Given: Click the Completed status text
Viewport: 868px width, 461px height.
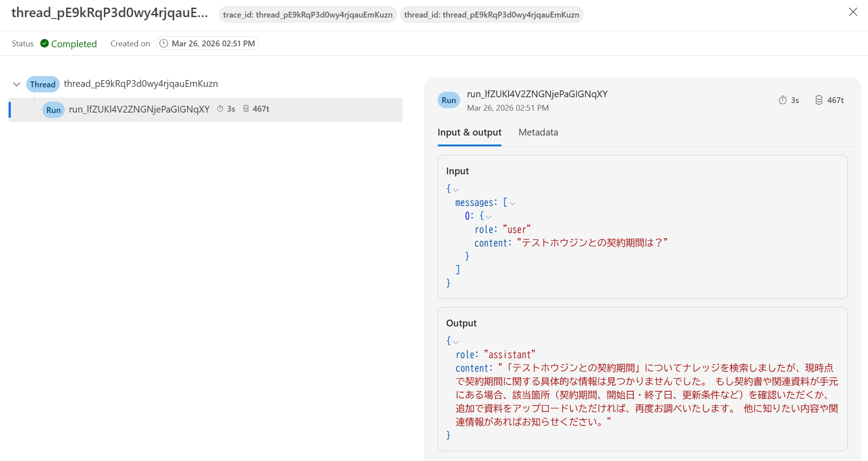Looking at the screenshot, I should 74,44.
